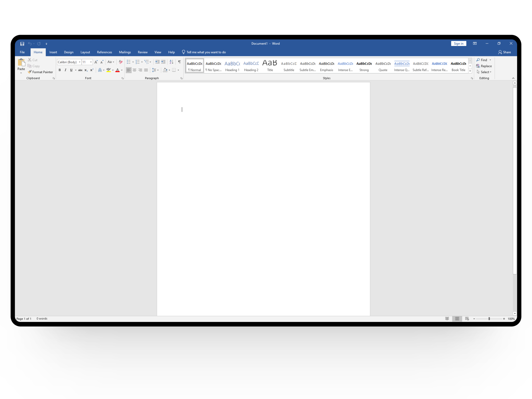
Task: Click the Replace button in Editing
Action: click(484, 66)
